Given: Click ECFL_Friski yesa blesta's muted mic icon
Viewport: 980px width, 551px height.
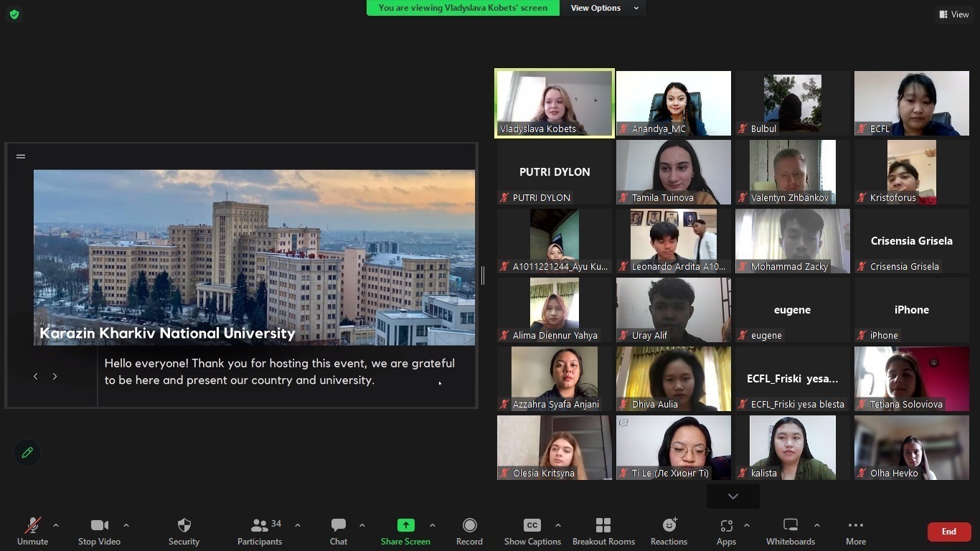Looking at the screenshot, I should pos(743,404).
